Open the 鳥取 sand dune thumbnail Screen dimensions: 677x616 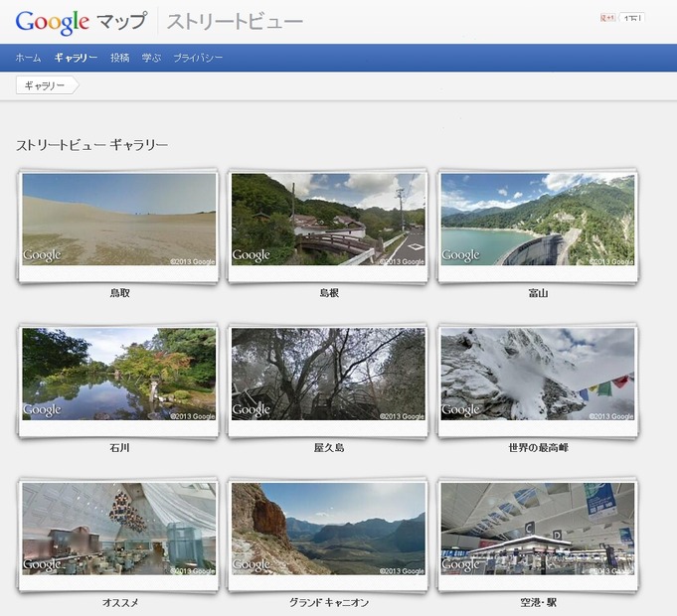point(118,220)
